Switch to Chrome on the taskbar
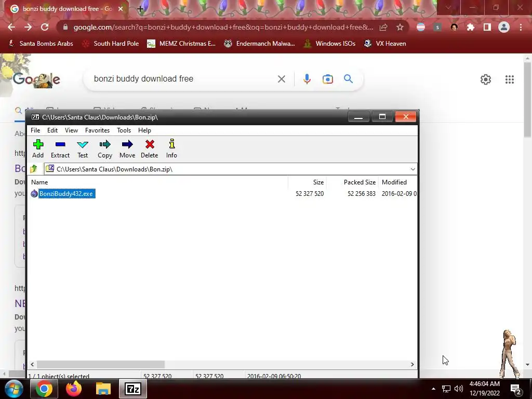The width and height of the screenshot is (532, 399). [44, 389]
